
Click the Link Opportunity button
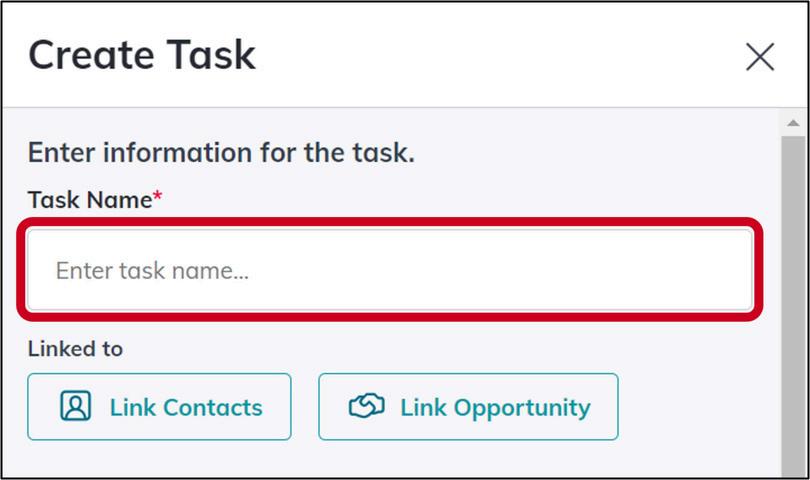(468, 407)
